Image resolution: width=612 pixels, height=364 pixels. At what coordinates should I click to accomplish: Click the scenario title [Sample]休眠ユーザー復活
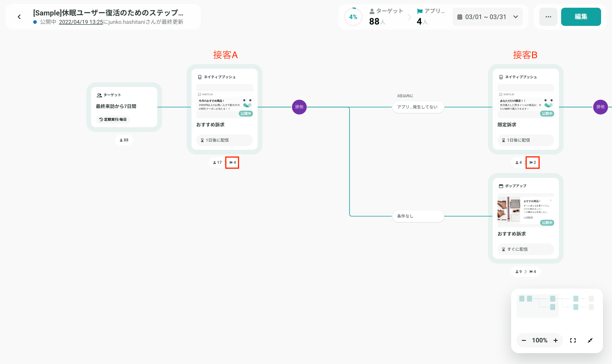108,12
